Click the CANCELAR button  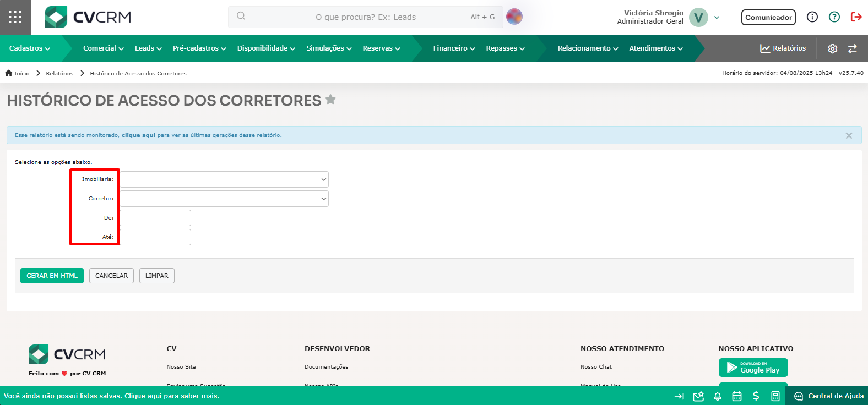pyautogui.click(x=111, y=276)
